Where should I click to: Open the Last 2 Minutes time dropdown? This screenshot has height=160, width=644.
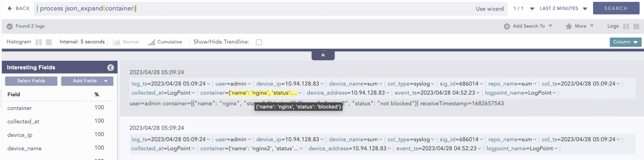(563, 9)
